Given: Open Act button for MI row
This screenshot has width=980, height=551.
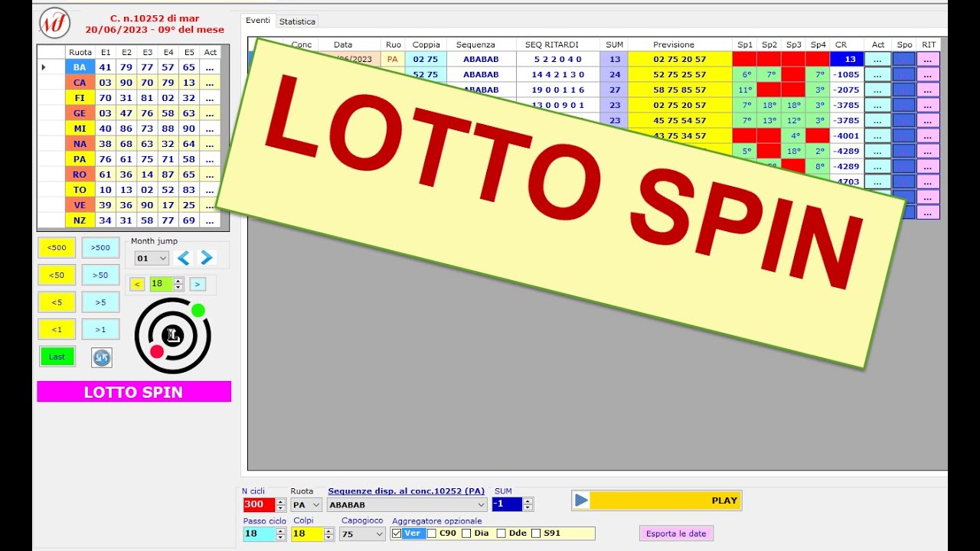Looking at the screenshot, I should (210, 129).
